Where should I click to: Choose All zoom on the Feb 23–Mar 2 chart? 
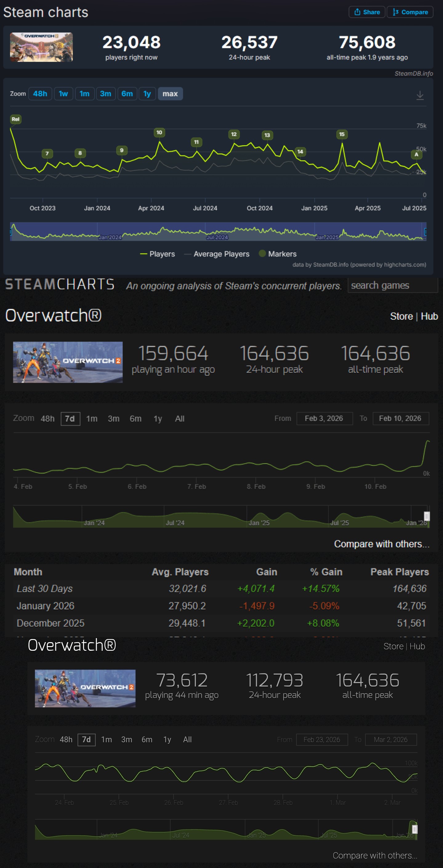(187, 740)
